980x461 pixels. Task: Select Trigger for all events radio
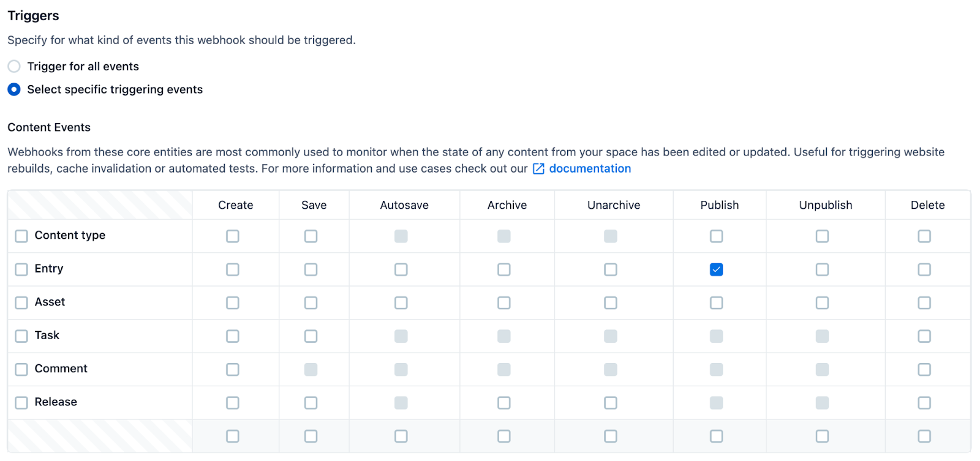click(14, 66)
